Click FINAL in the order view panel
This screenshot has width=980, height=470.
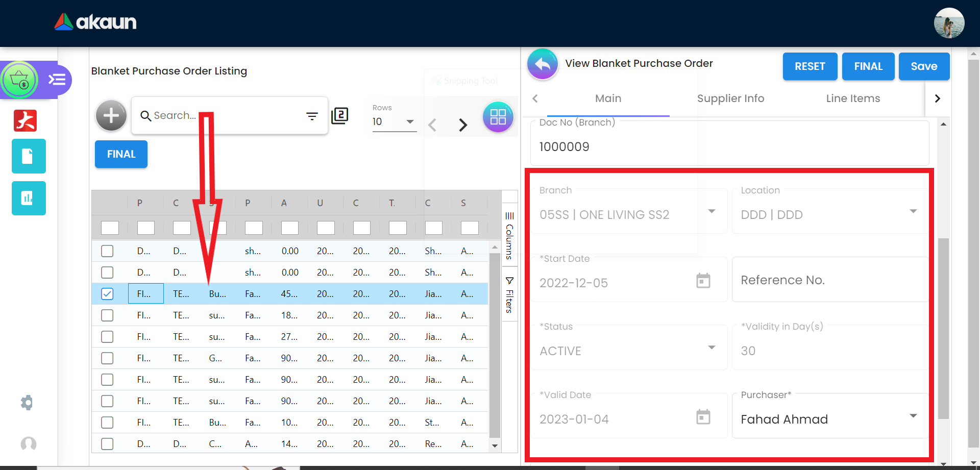click(868, 66)
